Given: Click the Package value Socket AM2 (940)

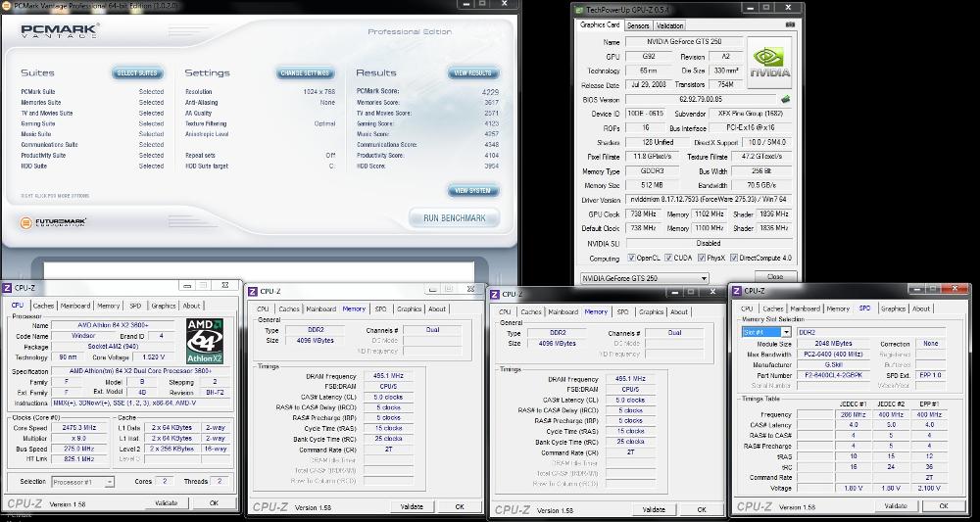Looking at the screenshot, I should tap(112, 347).
